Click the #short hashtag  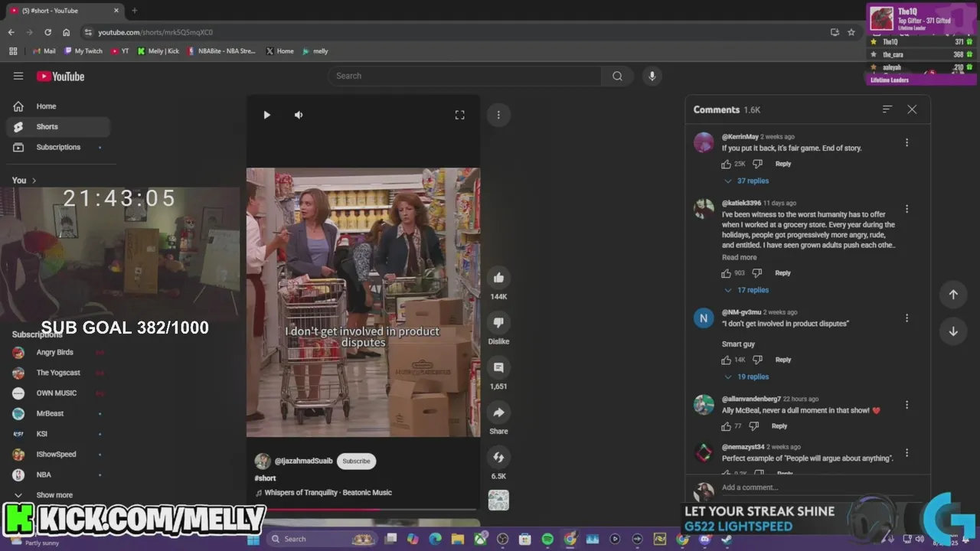(265, 478)
